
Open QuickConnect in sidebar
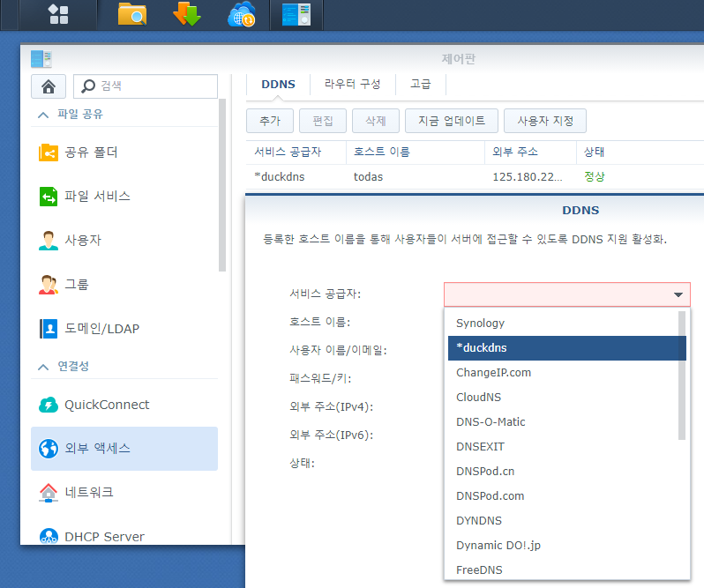[124, 405]
